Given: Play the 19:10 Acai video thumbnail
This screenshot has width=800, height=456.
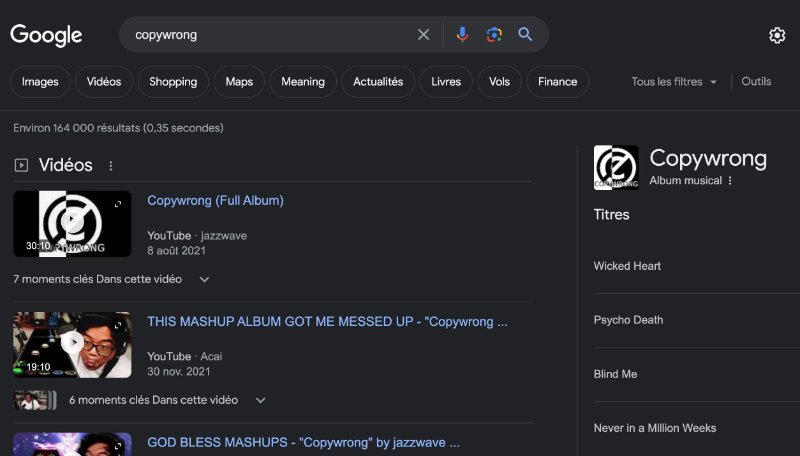Looking at the screenshot, I should 72,345.
